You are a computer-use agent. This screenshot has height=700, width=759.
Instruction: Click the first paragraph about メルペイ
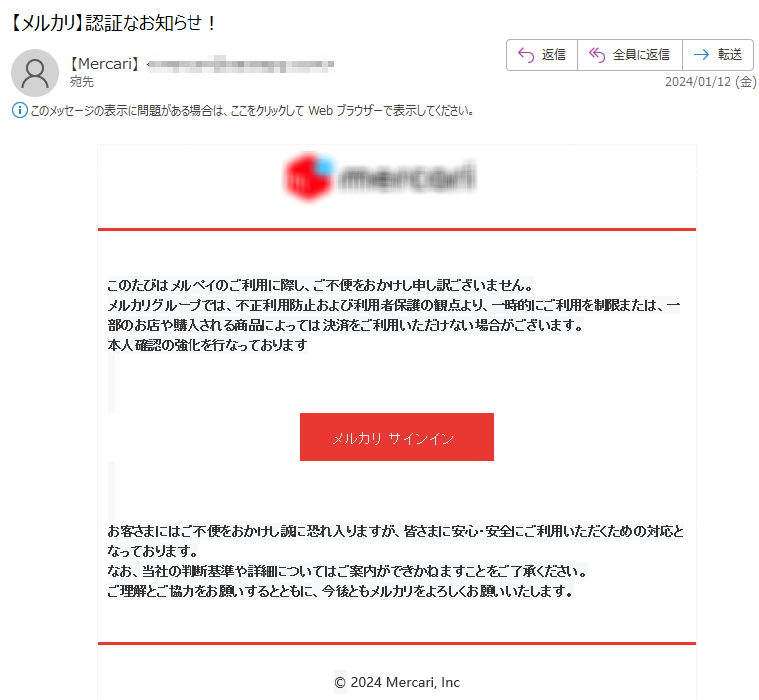319,285
